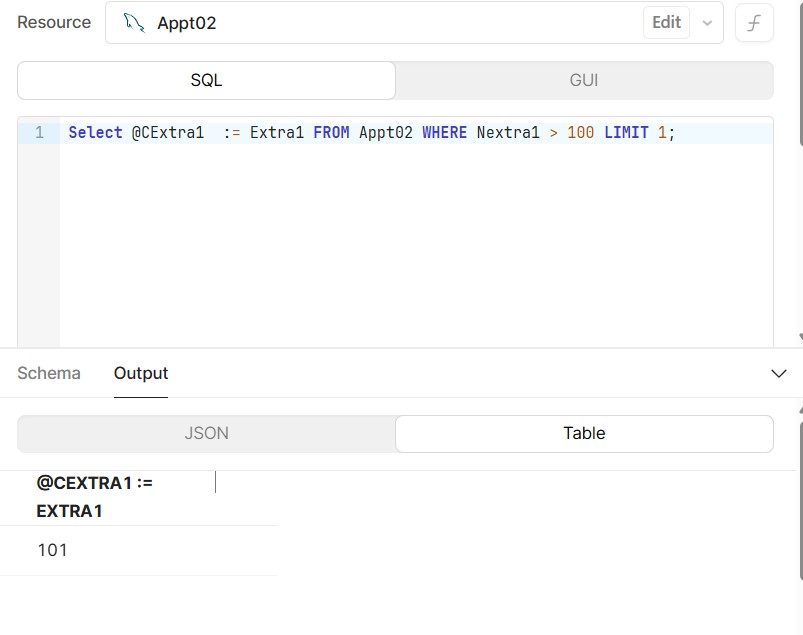Show results in Table view
803x635 pixels.
[x=584, y=433]
